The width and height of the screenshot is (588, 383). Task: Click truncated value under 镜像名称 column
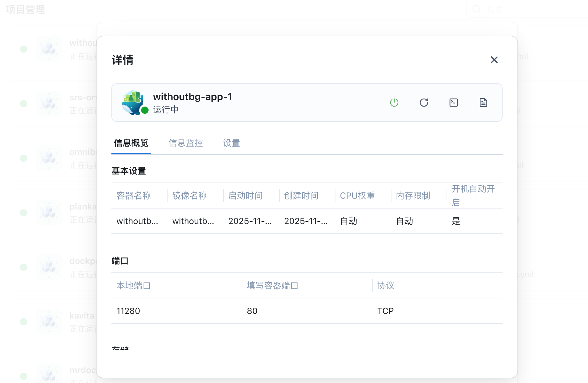pos(193,221)
